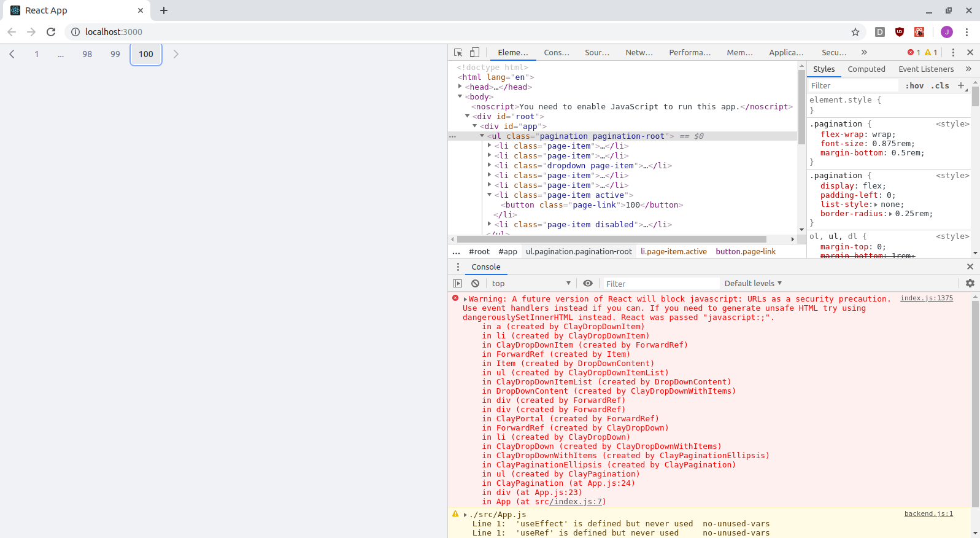Open console drawer three-dot menu

pos(458,267)
